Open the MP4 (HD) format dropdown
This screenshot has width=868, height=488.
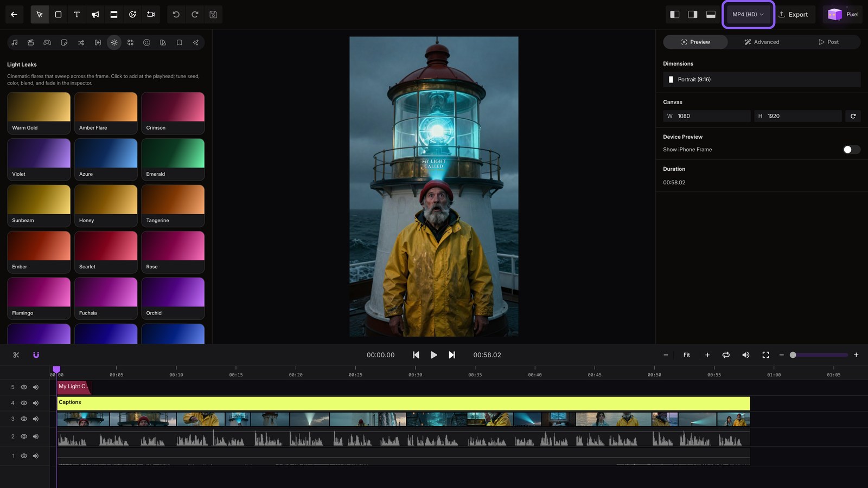[748, 15]
